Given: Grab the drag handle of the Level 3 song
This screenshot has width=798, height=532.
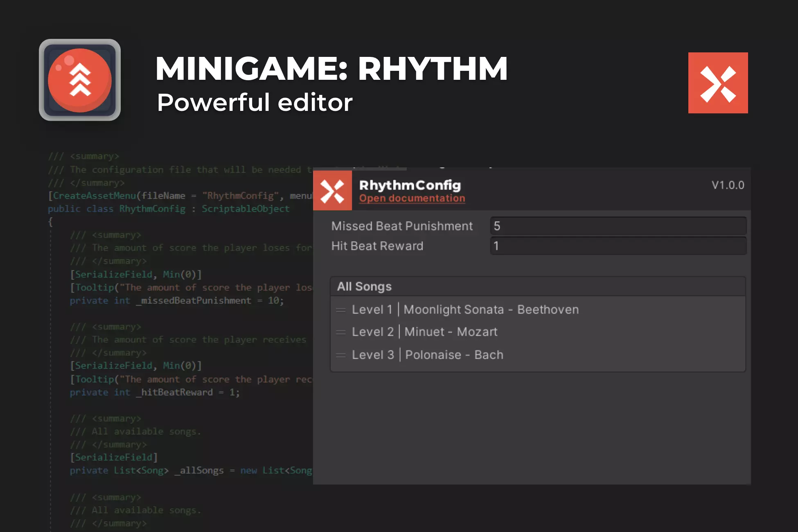Looking at the screenshot, I should tap(340, 355).
